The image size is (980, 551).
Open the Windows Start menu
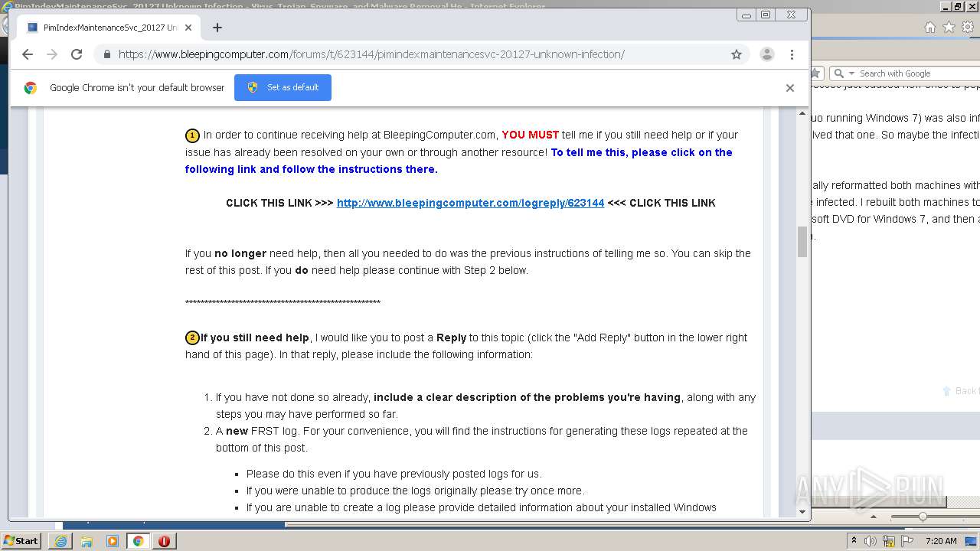[21, 541]
